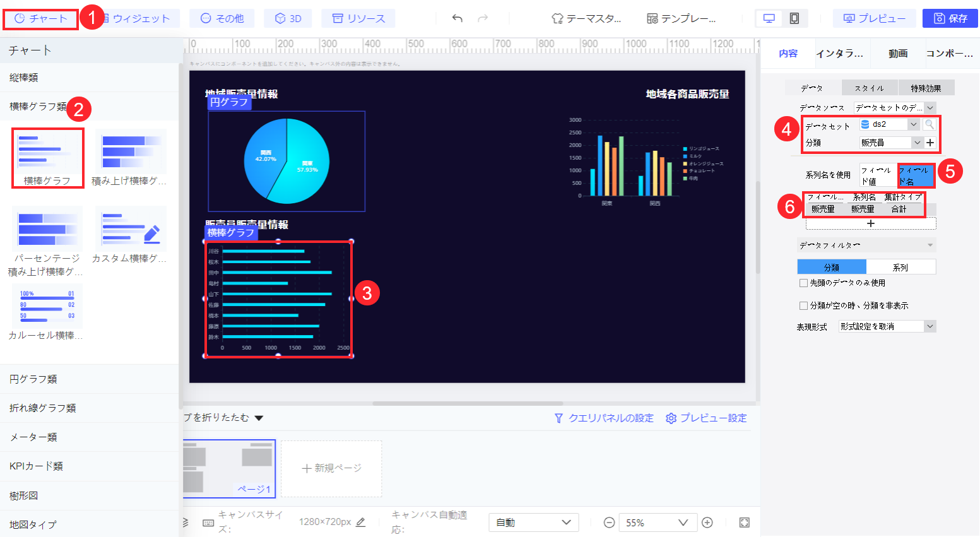Click the fit-to-screen icon
The height and width of the screenshot is (537, 980).
745,522
